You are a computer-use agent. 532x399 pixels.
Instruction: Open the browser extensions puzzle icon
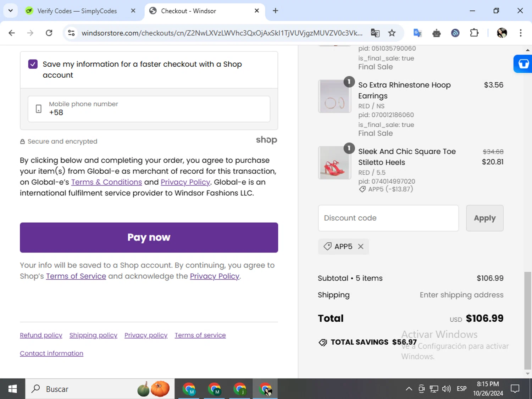pyautogui.click(x=474, y=33)
